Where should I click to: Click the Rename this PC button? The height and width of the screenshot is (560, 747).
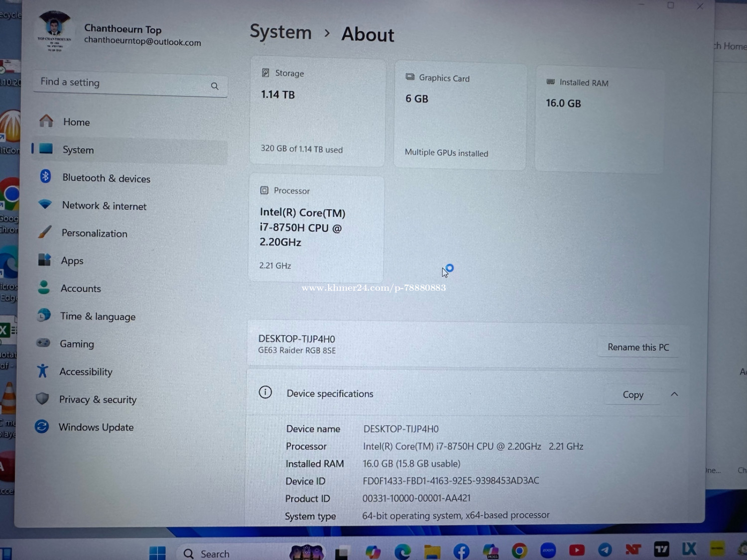tap(638, 347)
